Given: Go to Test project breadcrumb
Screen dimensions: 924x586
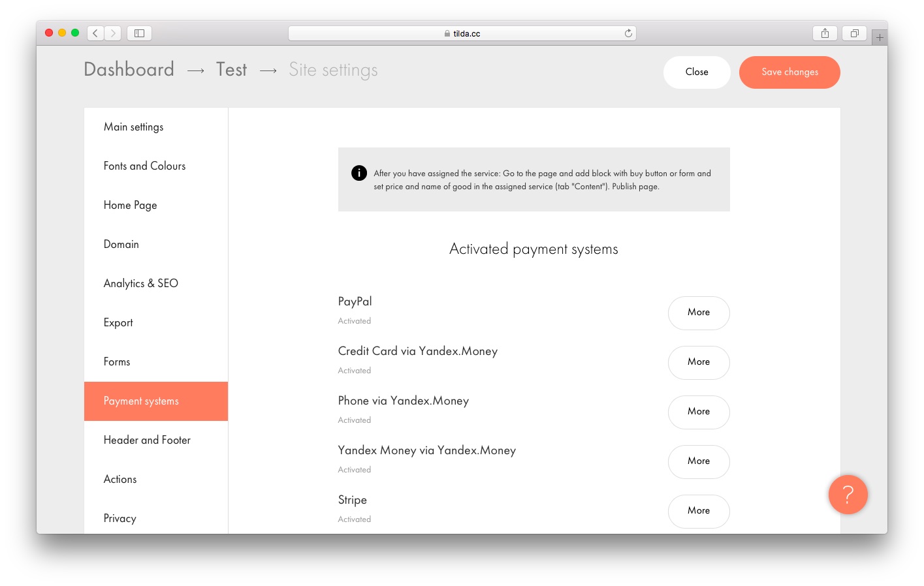Looking at the screenshot, I should point(232,69).
